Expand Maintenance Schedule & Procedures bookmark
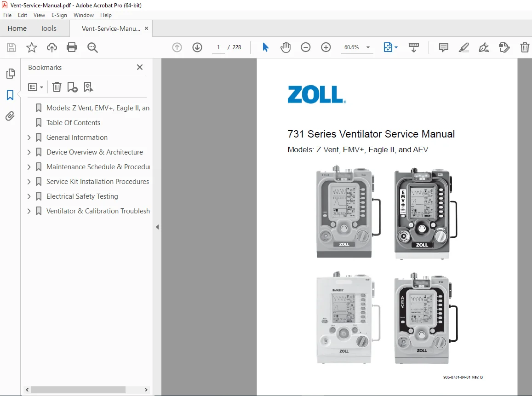 (x=29, y=167)
